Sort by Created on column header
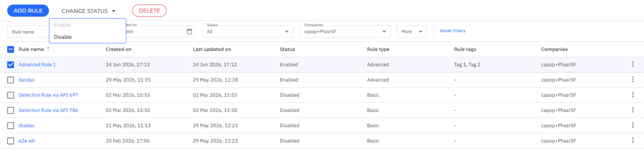 (118, 49)
